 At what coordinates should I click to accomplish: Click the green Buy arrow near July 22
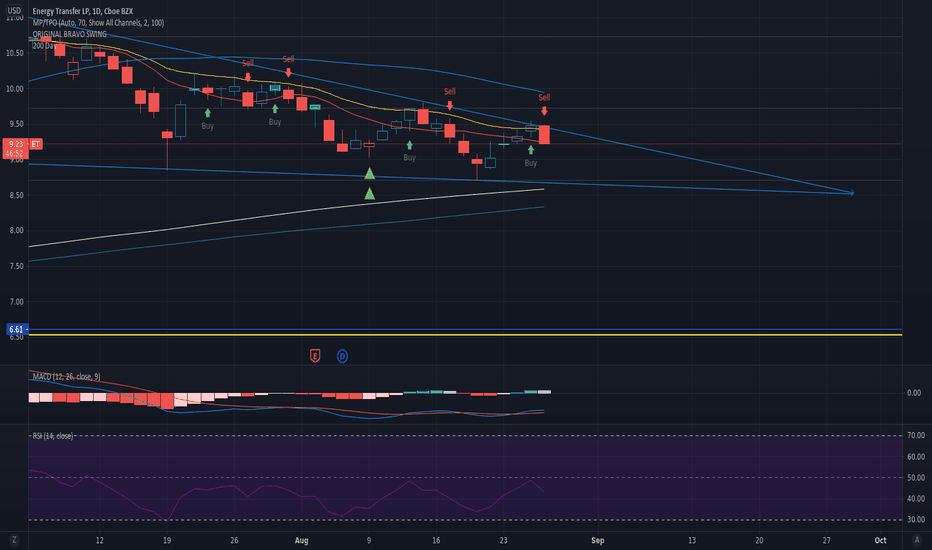pos(207,112)
